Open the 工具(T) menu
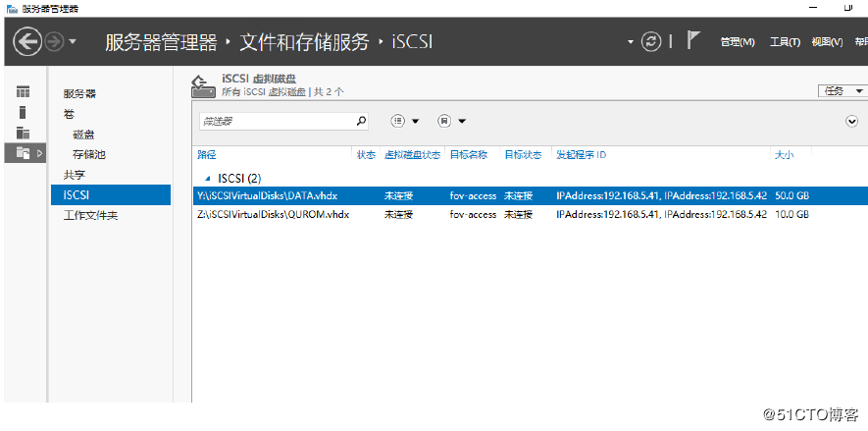The width and height of the screenshot is (868, 431). 785,42
